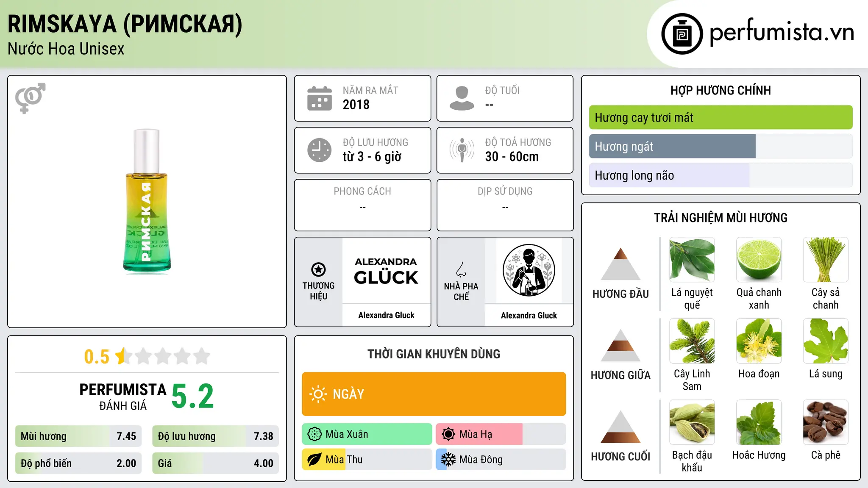868x488 pixels.
Task: Open the Quả chanh xanh lime image
Action: (x=759, y=260)
